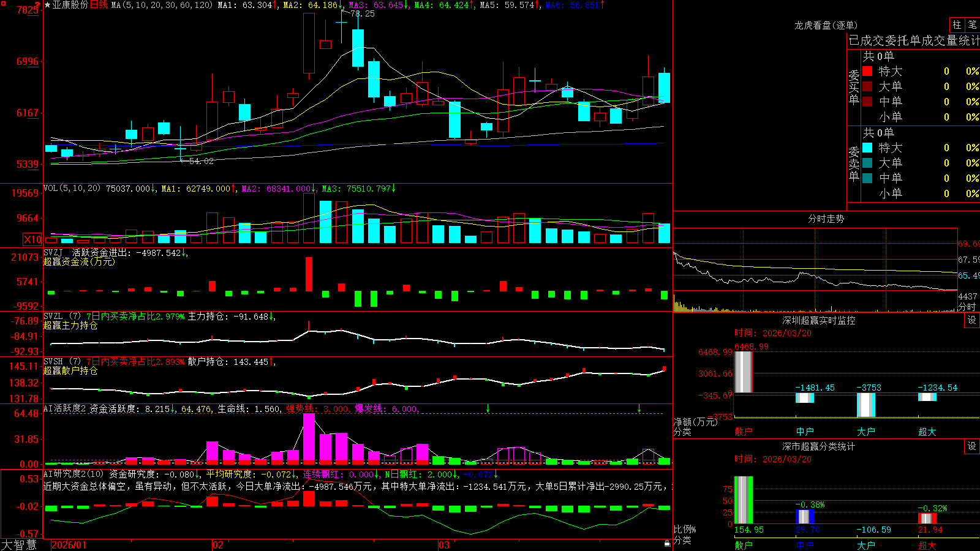Screen dimensions: 980x551
Task: Click the 时间: 2026/03/20 in 深圳超赢实时监控
Action: pos(773,333)
